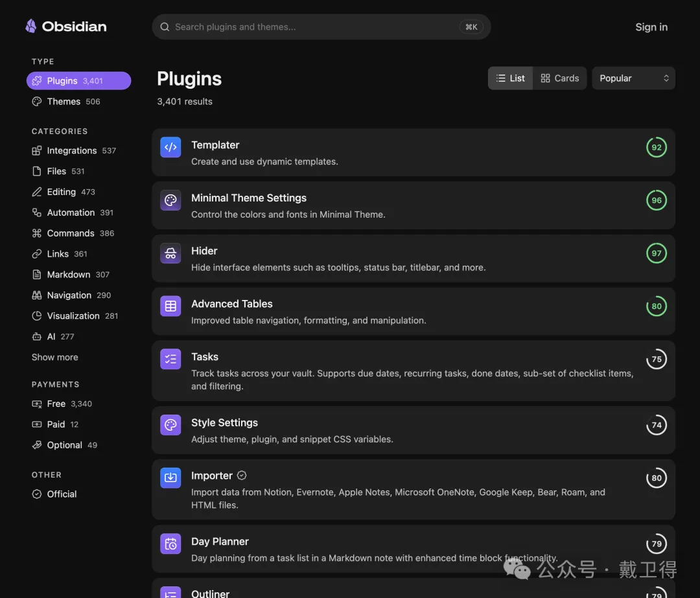Filter by Optional payment option
This screenshot has width=700, height=598.
coord(64,445)
